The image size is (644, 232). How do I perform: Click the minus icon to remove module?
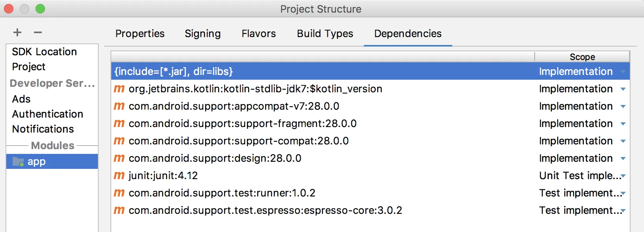coord(38,32)
